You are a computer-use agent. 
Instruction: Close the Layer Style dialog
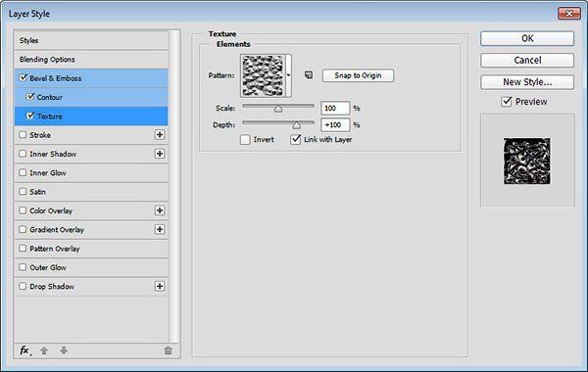(568, 14)
